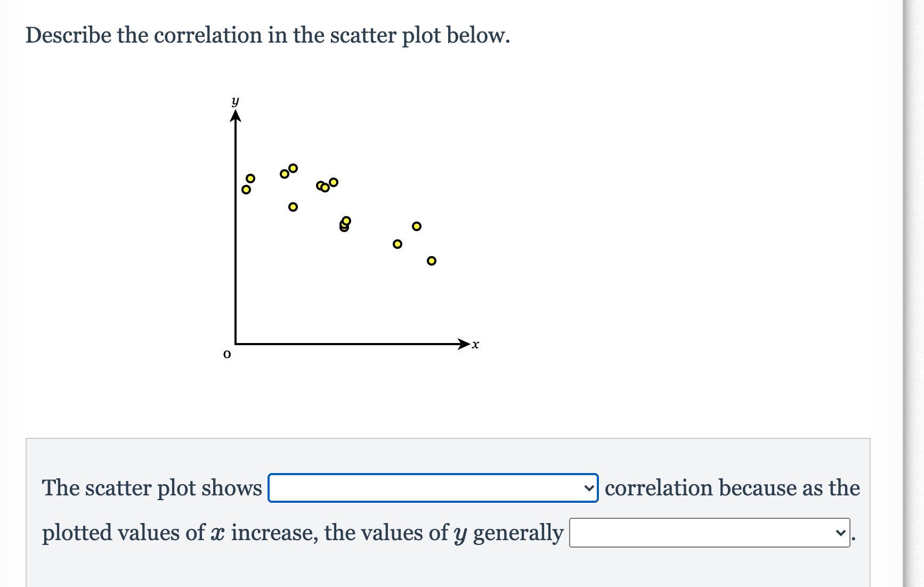This screenshot has height=587, width=924.
Task: Click the y-axis arrowhead
Action: point(236,116)
